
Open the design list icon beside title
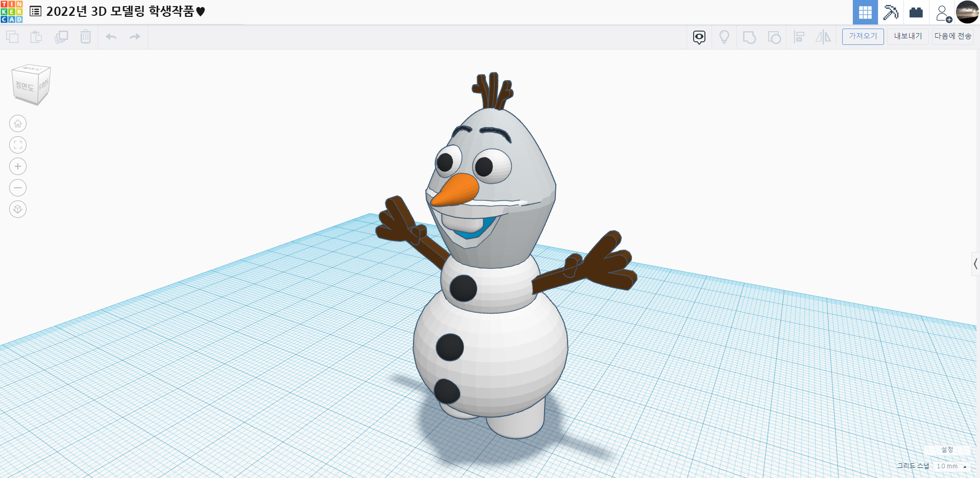pyautogui.click(x=36, y=11)
